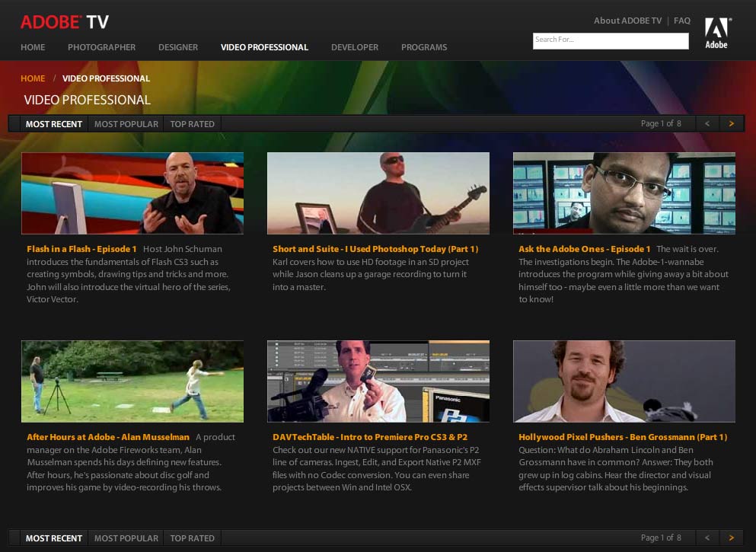The width and height of the screenshot is (756, 552).
Task: Focus the Search For input field
Action: click(x=611, y=41)
